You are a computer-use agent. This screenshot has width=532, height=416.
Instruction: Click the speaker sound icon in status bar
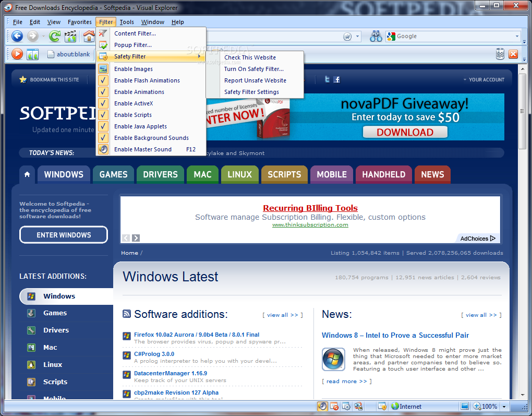point(322,406)
